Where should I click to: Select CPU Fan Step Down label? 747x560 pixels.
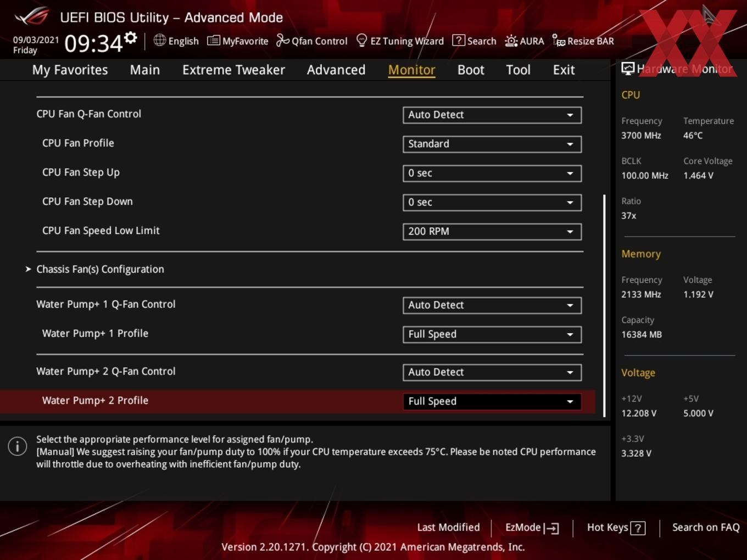click(x=87, y=201)
